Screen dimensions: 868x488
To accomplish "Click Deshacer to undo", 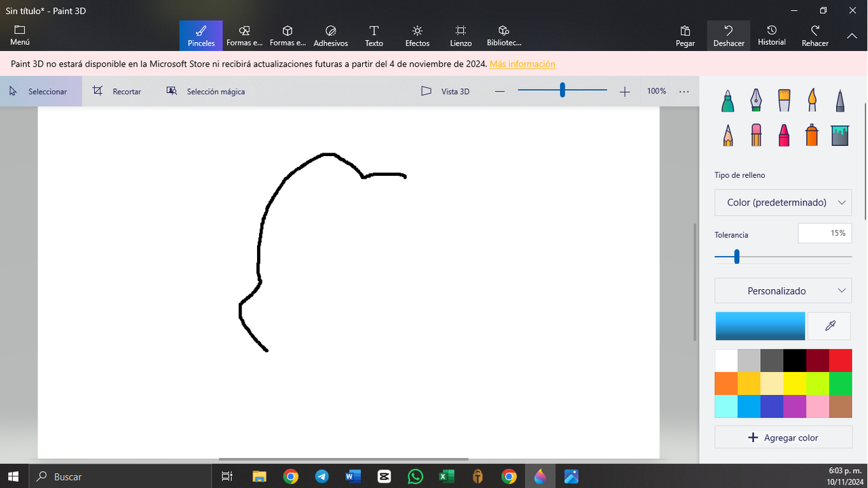I will pyautogui.click(x=728, y=35).
